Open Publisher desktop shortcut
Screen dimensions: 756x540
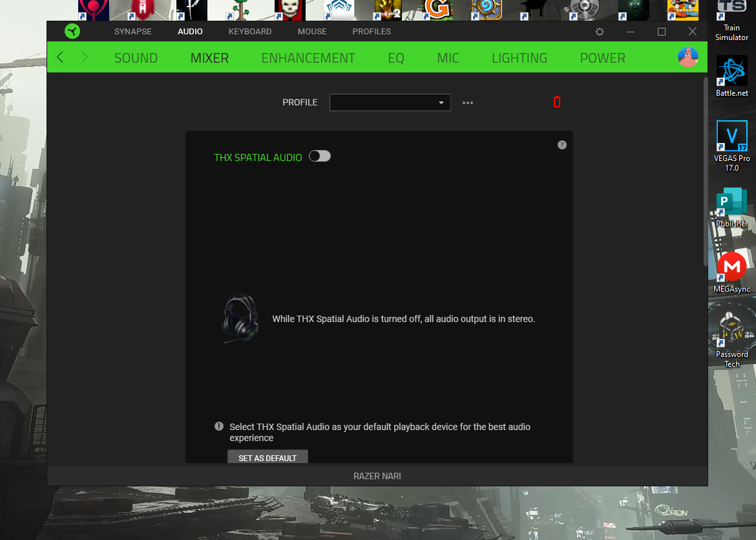[x=731, y=208]
